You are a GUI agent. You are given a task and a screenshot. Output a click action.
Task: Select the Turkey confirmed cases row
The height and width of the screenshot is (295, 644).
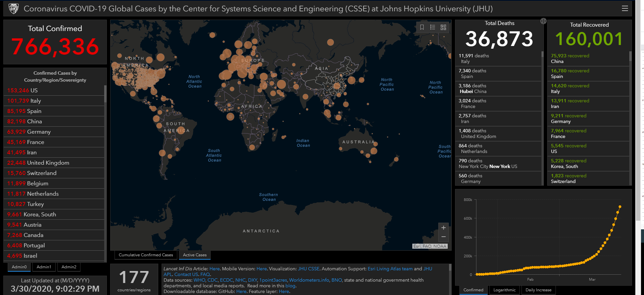[54, 204]
